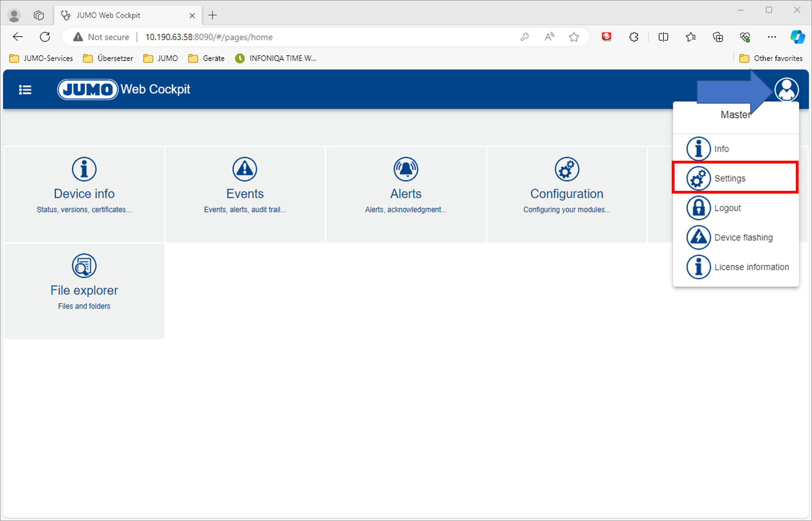This screenshot has width=812, height=521.
Task: Click Info in the user dropdown
Action: [x=721, y=149]
